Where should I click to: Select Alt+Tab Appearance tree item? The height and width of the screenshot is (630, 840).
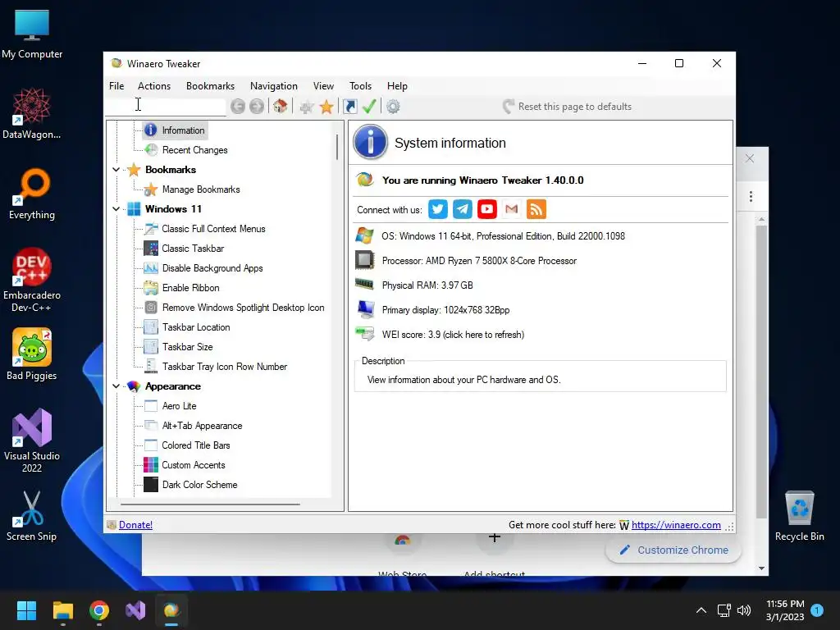pos(202,426)
